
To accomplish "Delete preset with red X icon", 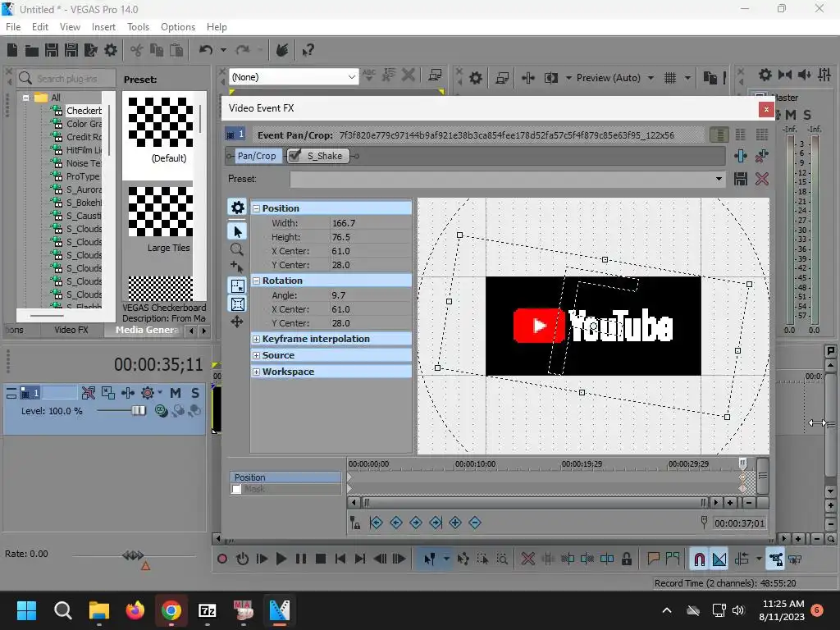I will (x=762, y=179).
